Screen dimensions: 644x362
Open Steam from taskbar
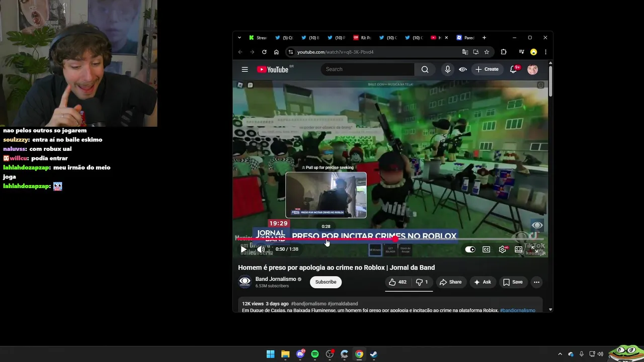tap(374, 354)
